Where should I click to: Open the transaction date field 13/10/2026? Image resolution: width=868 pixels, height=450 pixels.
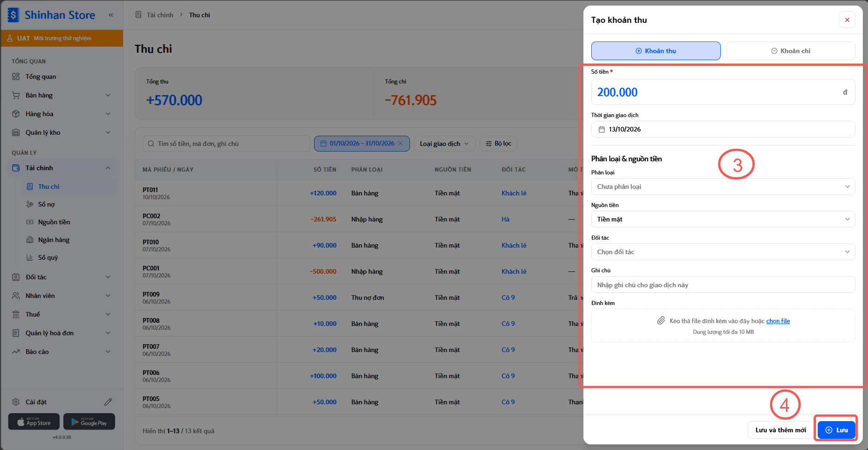(x=723, y=129)
